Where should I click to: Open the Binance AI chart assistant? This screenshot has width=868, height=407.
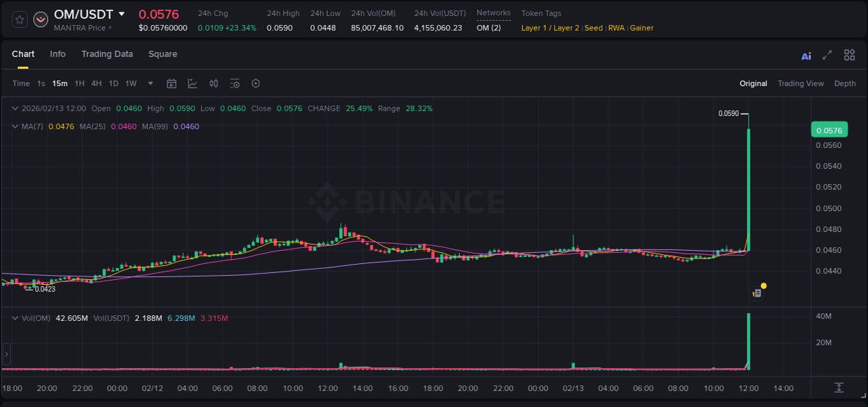tap(806, 55)
